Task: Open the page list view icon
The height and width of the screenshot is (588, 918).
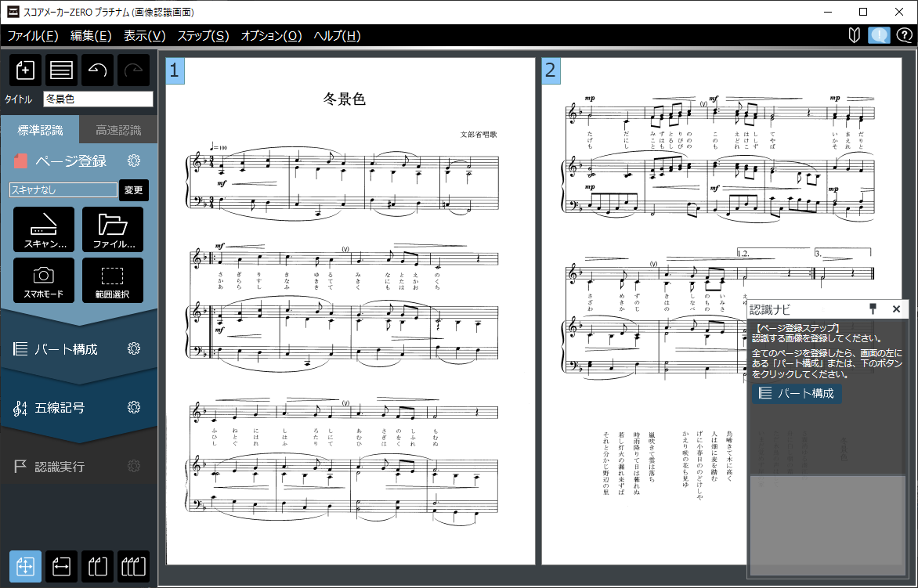Action: (61, 70)
